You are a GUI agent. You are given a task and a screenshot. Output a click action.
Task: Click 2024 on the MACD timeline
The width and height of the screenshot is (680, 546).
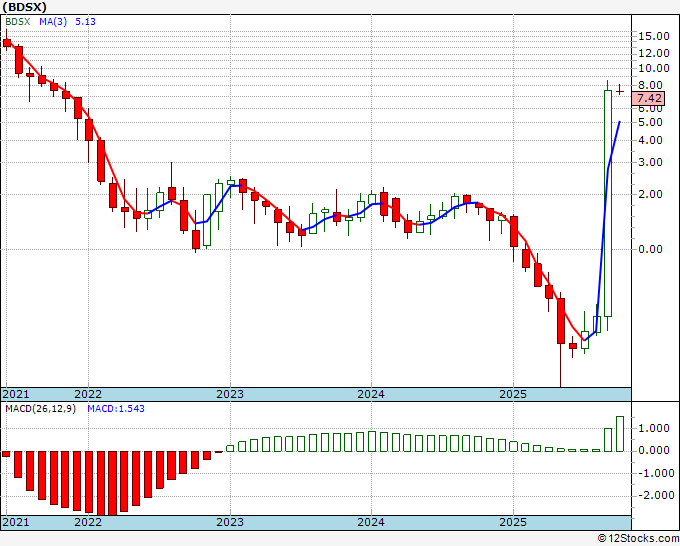click(x=371, y=522)
